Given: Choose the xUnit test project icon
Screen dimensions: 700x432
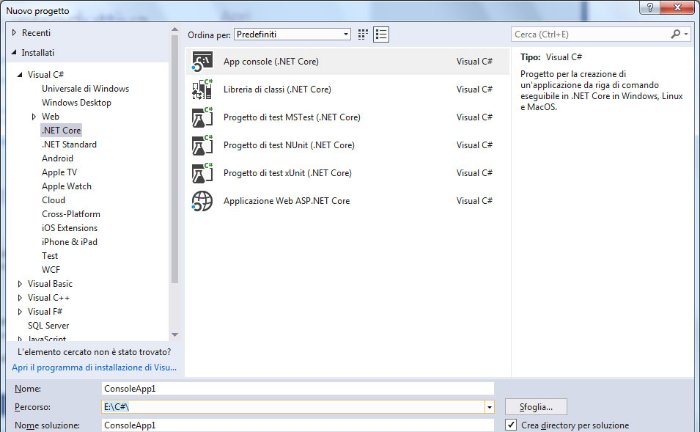Looking at the screenshot, I should point(202,173).
